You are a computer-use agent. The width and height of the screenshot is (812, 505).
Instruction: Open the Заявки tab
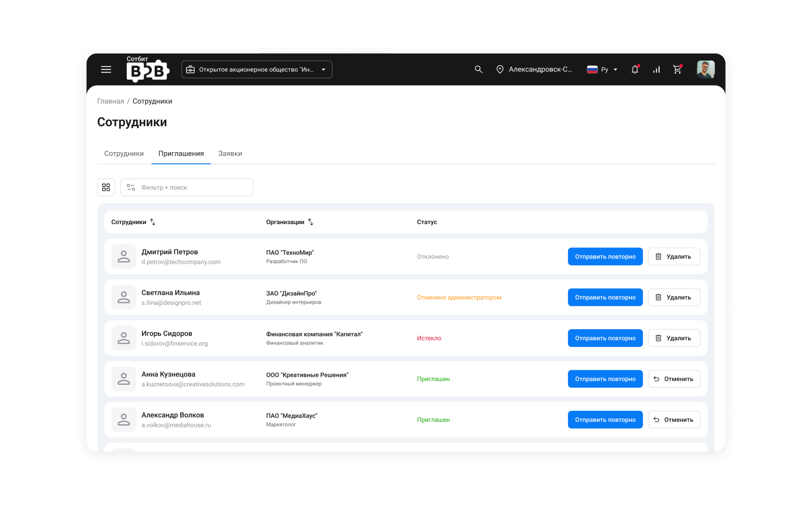click(230, 154)
